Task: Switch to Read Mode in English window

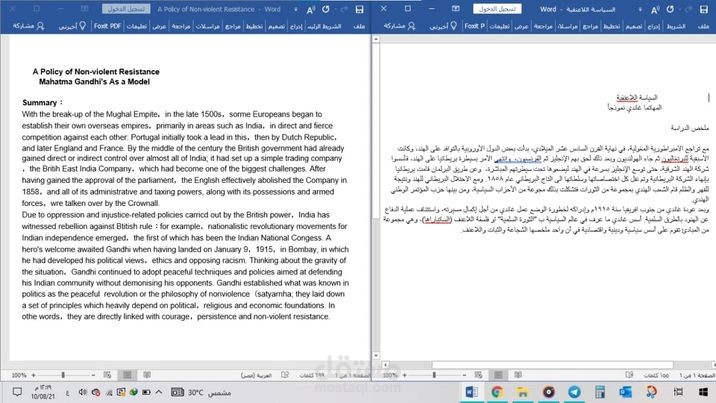Action: pyautogui.click(x=147, y=375)
